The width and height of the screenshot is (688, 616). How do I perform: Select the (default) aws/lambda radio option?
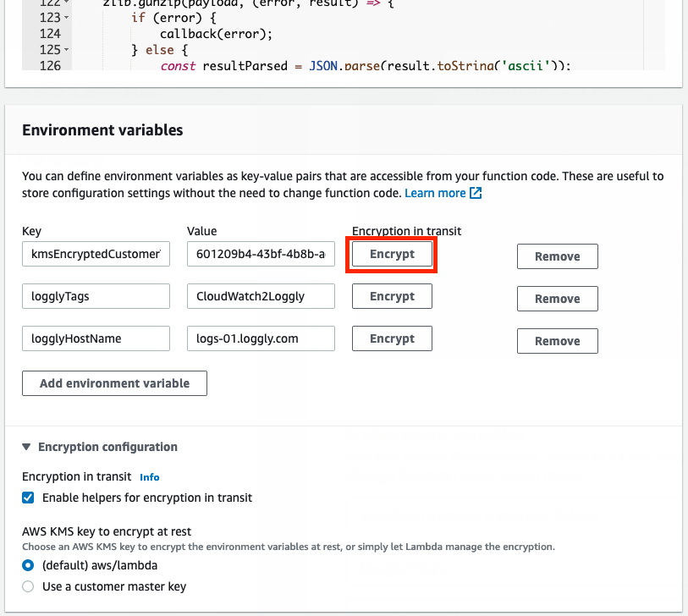[x=28, y=565]
